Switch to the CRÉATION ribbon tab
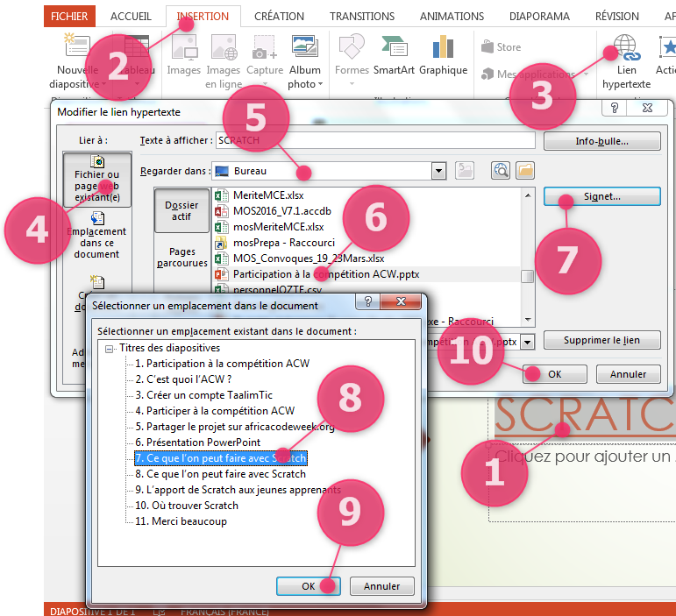Image resolution: width=676 pixels, height=616 pixels. coord(279,17)
